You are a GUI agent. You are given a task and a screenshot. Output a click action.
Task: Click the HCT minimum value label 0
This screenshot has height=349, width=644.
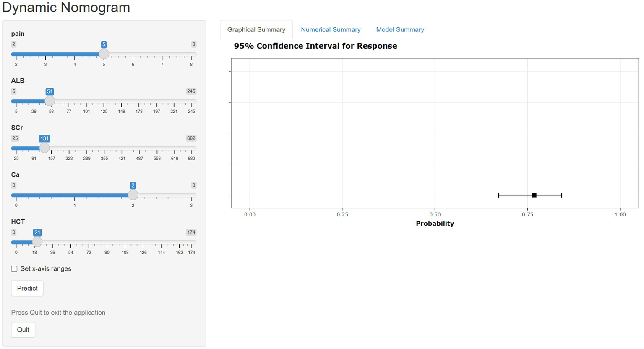pyautogui.click(x=14, y=232)
